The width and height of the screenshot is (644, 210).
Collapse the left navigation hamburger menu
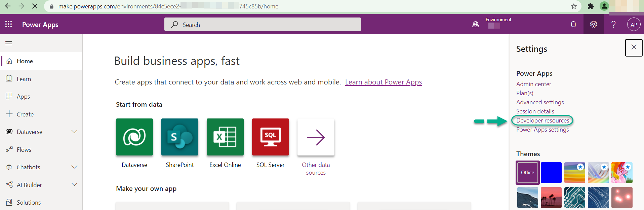[x=9, y=43]
